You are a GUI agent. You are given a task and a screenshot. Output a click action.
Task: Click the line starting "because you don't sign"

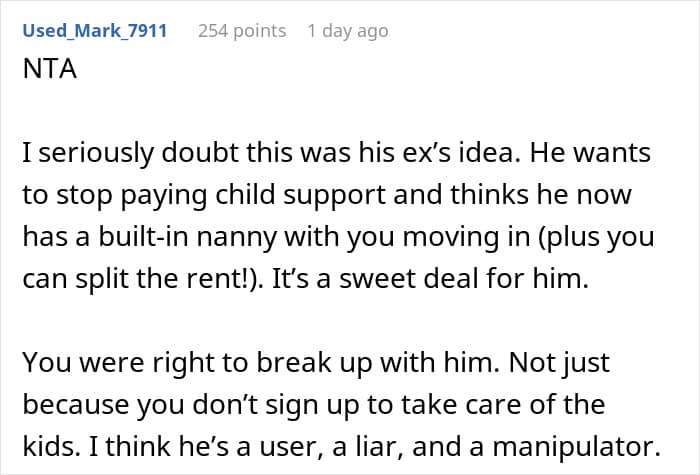pos(314,404)
